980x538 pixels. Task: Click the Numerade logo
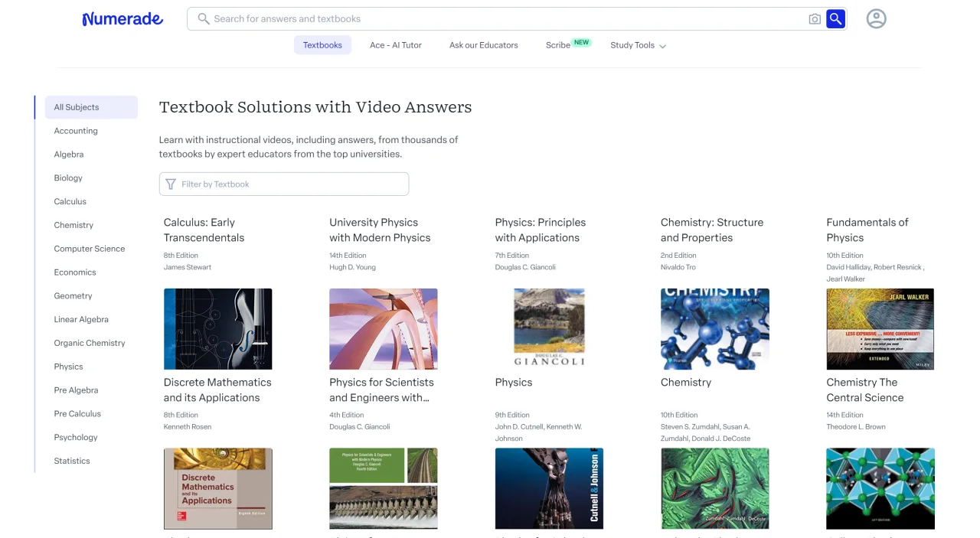coord(122,19)
